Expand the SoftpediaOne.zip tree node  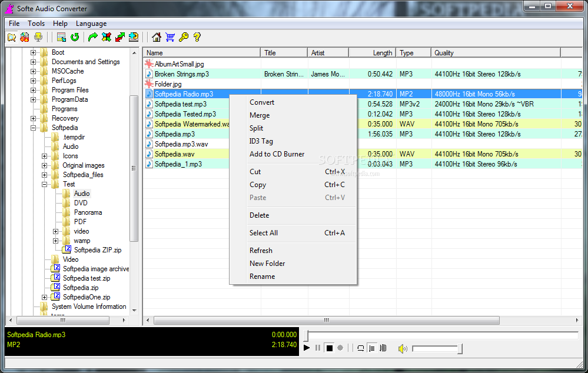[x=45, y=297]
